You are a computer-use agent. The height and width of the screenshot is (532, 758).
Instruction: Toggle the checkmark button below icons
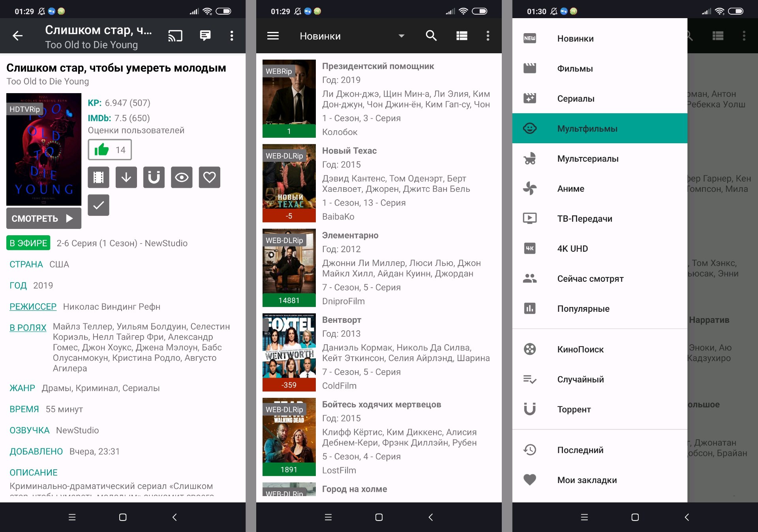pos(98,205)
